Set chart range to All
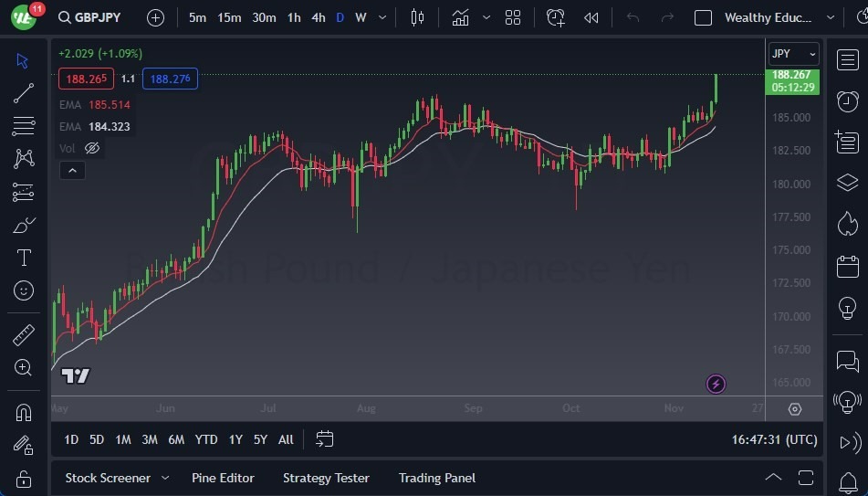Screen dimensions: 868x496 (x=286, y=439)
